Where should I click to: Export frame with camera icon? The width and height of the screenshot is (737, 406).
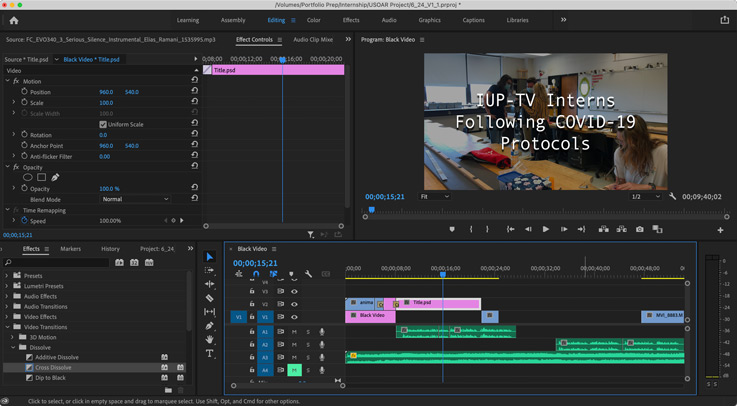640,229
